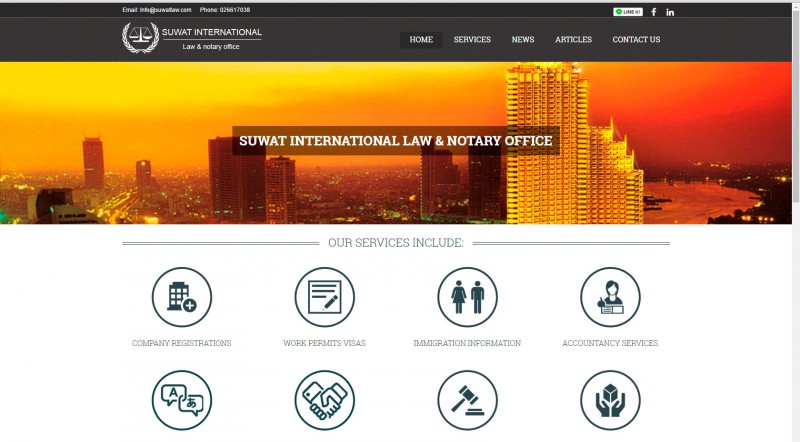Select the Company Registrations building icon
Viewport: 800px width, 442px height.
[x=182, y=297]
